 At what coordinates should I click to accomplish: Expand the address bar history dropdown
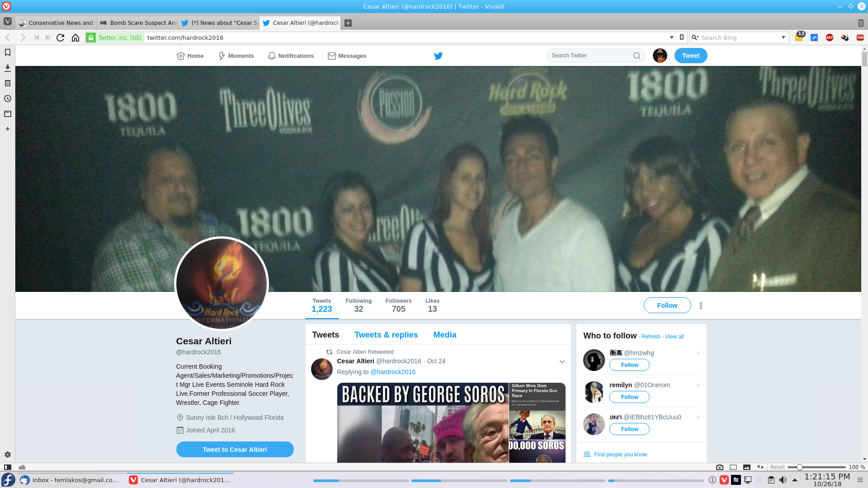[x=672, y=38]
